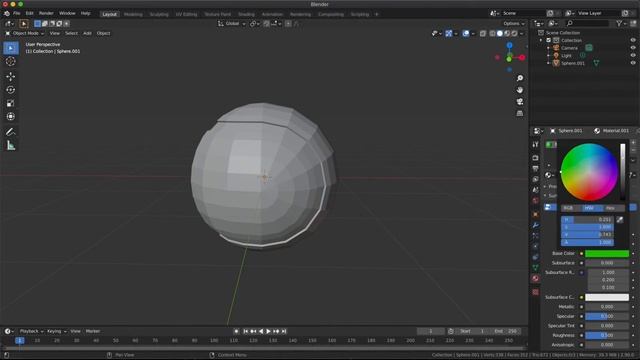The width and height of the screenshot is (640, 360).
Task: Switch to solid viewport shading
Action: pyautogui.click(x=500, y=33)
